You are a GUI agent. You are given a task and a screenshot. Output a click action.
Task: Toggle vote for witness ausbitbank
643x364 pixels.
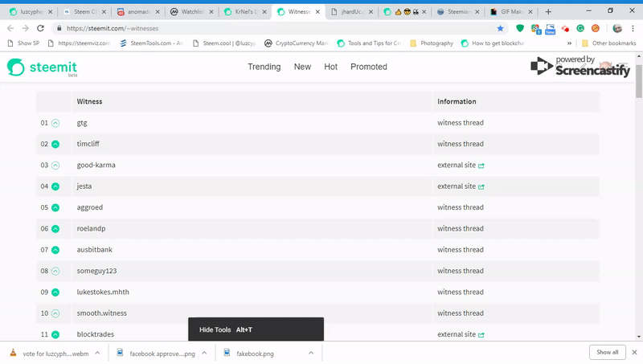pyautogui.click(x=55, y=250)
